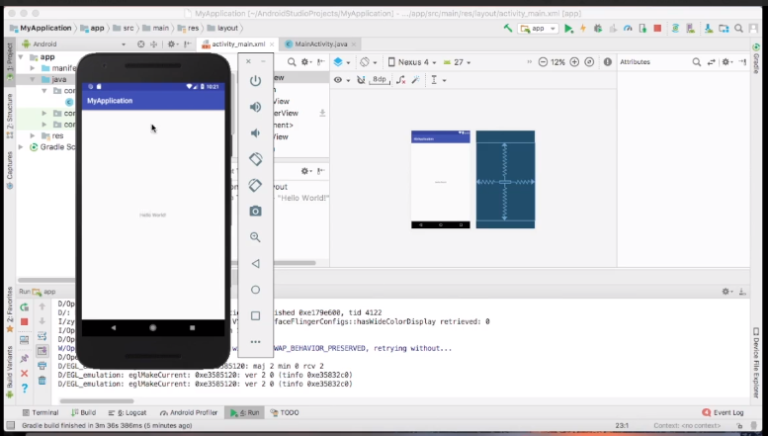Open the API 27 version dropdown
768x436 pixels.
(457, 62)
